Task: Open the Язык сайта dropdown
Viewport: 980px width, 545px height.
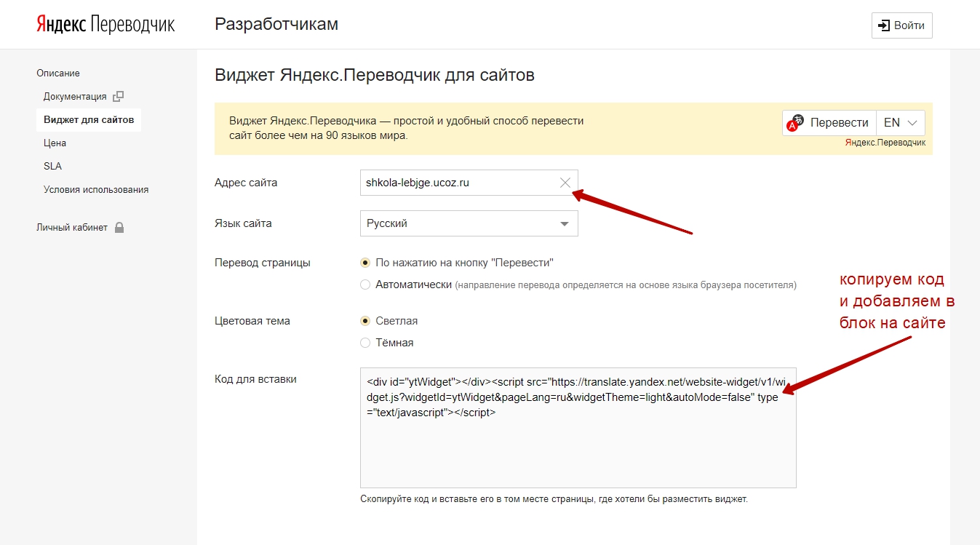Action: click(469, 223)
